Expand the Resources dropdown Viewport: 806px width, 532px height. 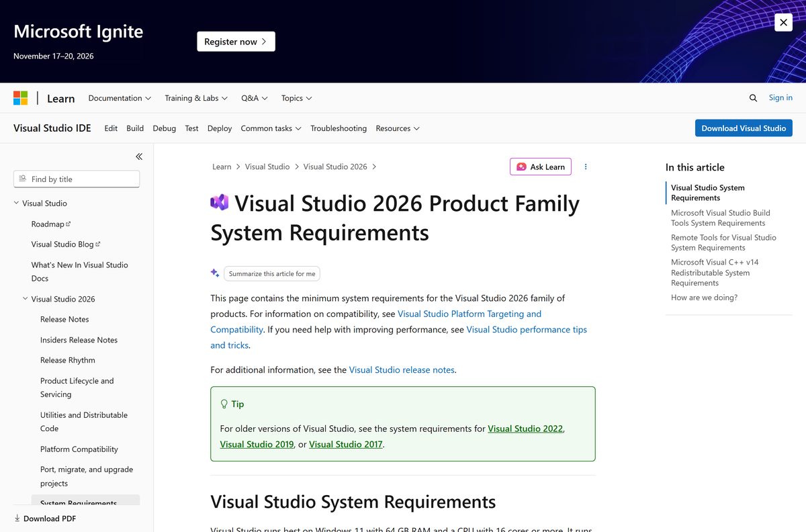[398, 128]
